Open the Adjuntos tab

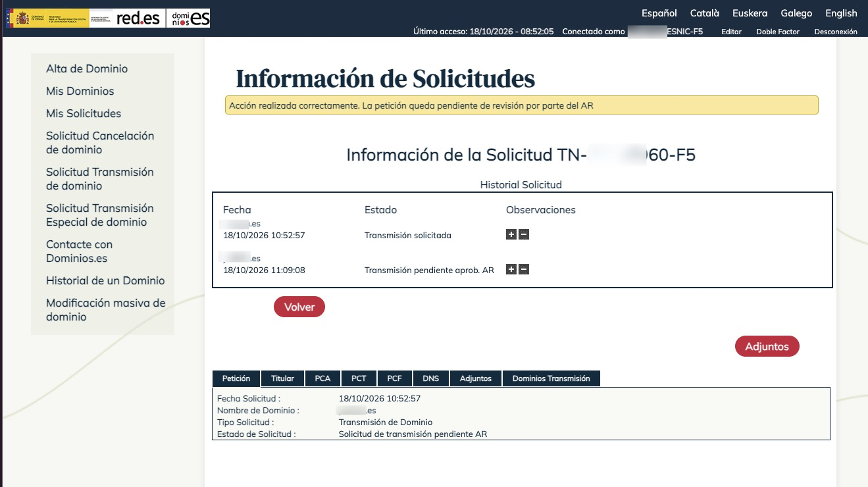coord(476,378)
